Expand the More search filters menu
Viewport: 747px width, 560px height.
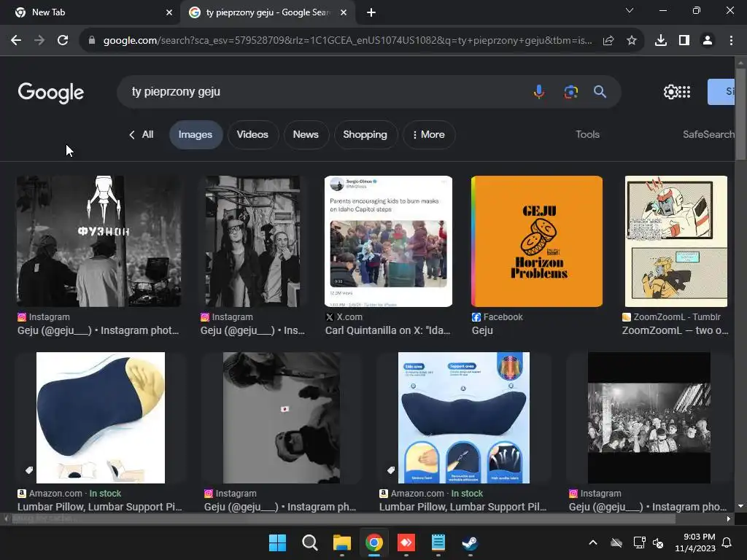click(429, 135)
